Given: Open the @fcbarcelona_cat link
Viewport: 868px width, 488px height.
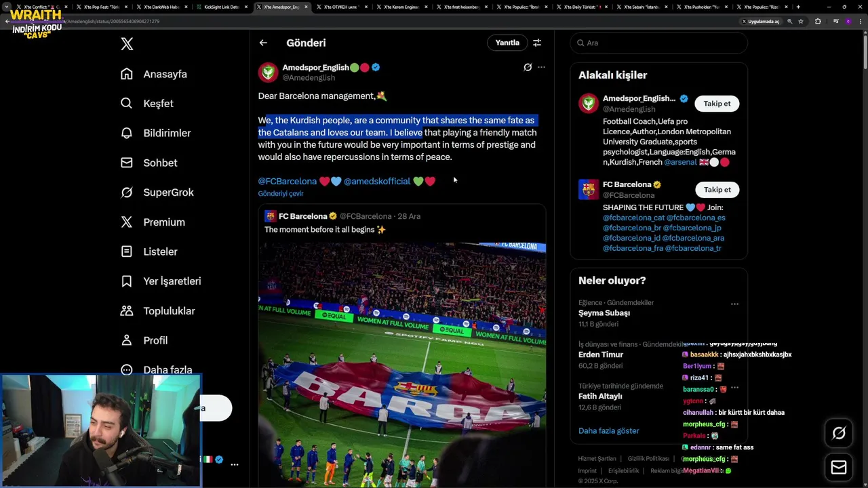Looking at the screenshot, I should (633, 218).
